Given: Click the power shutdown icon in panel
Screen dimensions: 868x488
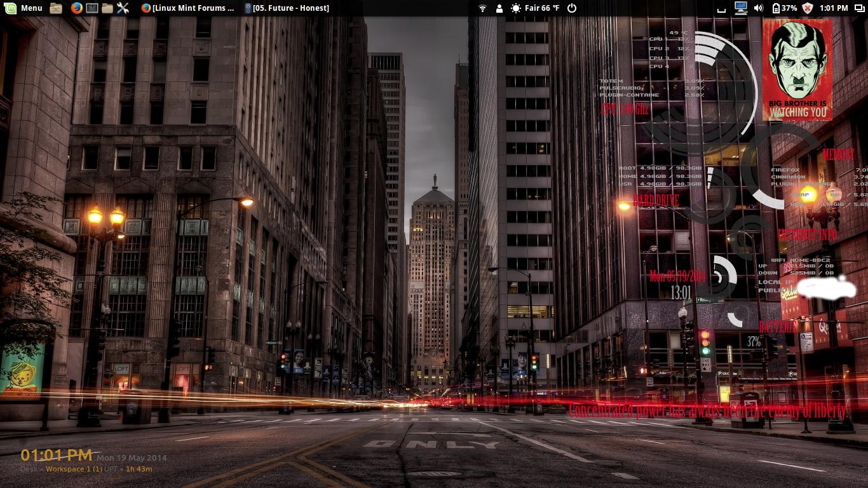Looking at the screenshot, I should [x=572, y=8].
